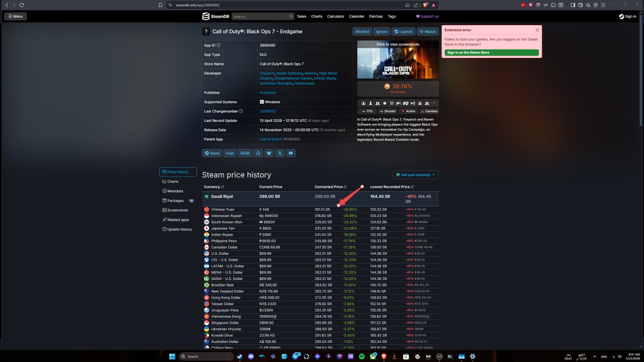Sort by Converted Price column header
The image size is (644, 362).
(x=331, y=187)
